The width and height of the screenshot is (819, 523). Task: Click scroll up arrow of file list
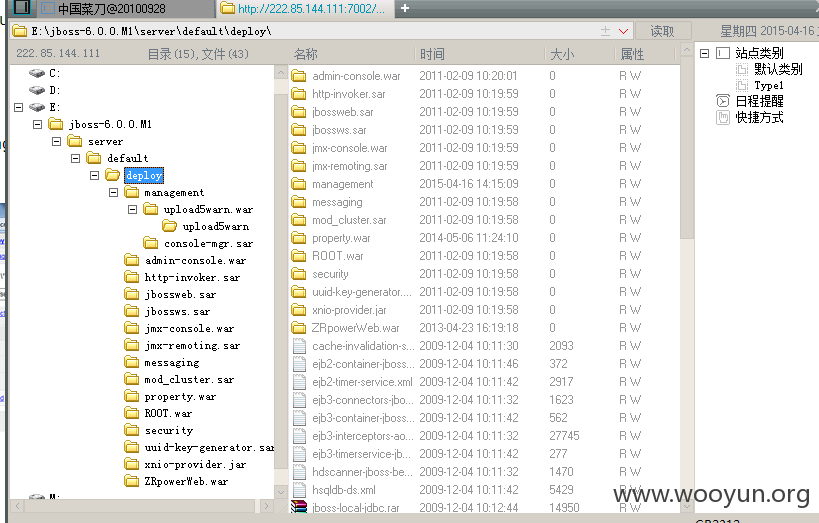[x=687, y=51]
